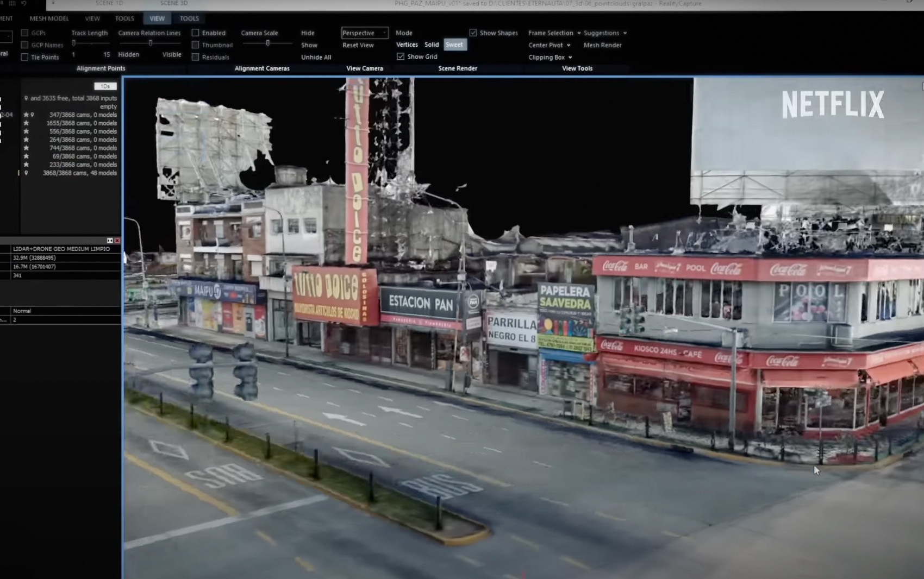Screen dimensions: 924x579
Task: Click the quick access dropdown arrow in title bar
Action: pyautogui.click(x=53, y=3)
